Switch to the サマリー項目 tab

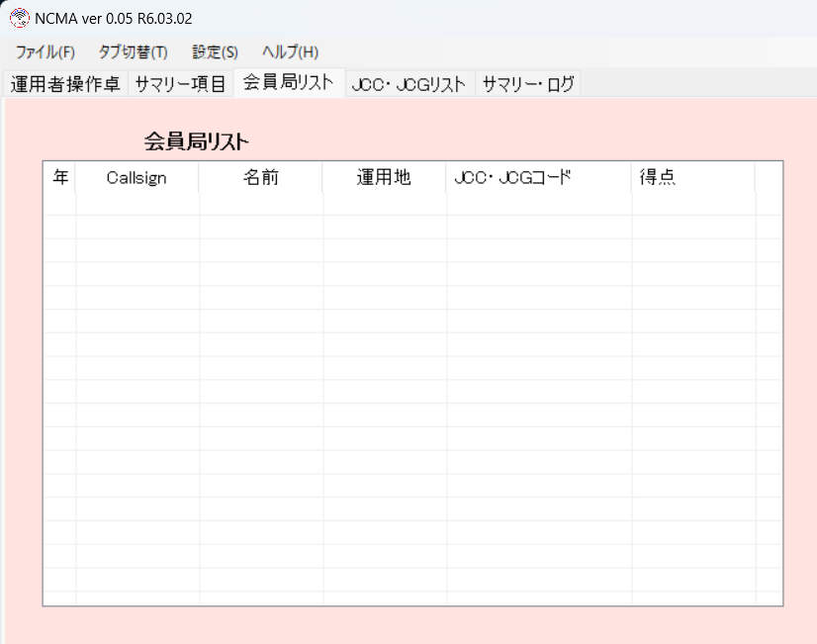click(x=180, y=84)
